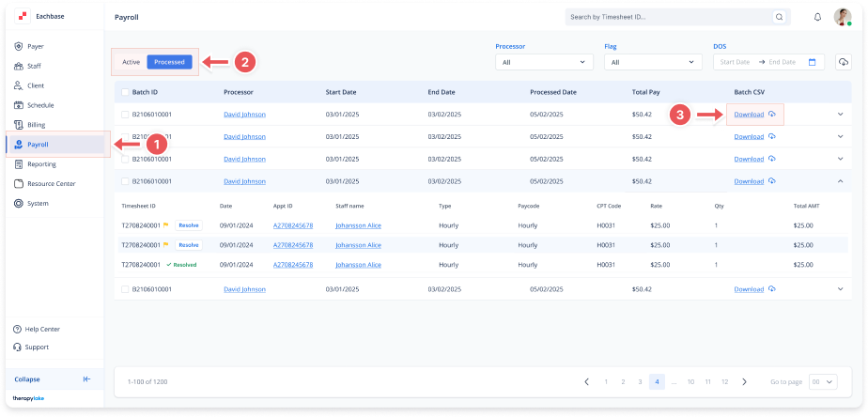868x417 pixels.
Task: Expand the first batch row chevron
Action: pos(840,115)
